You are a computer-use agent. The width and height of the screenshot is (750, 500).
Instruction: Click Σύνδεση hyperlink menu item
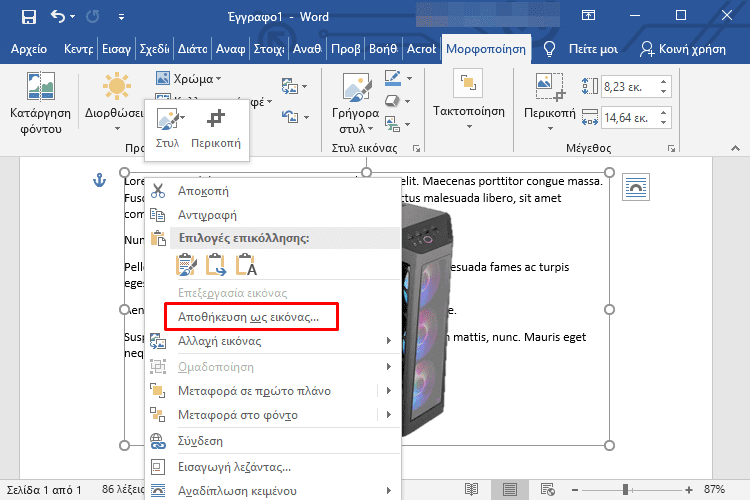point(273,441)
